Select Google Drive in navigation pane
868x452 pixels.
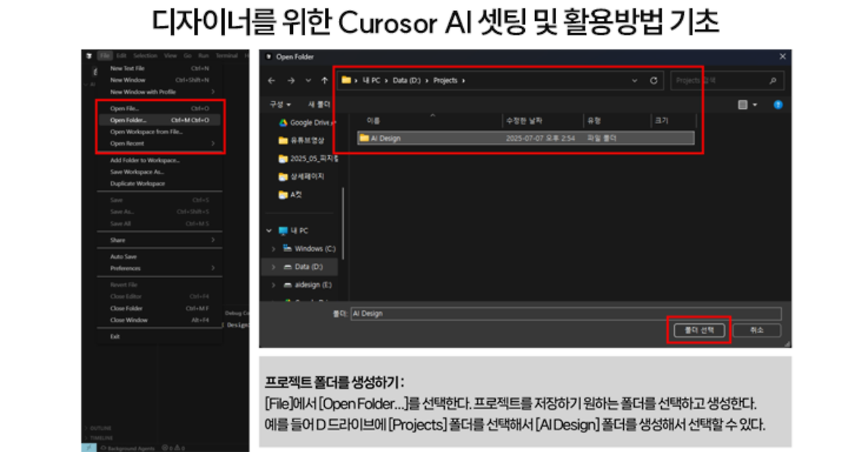308,123
